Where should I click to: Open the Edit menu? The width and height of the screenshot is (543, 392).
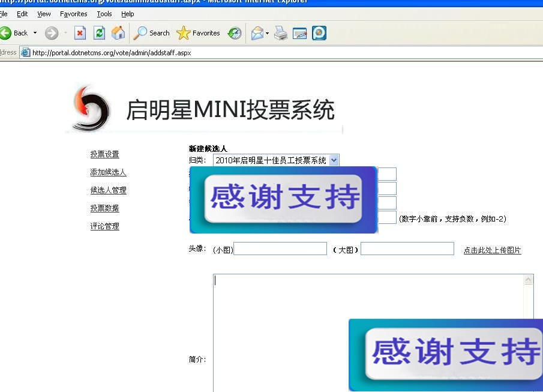22,14
